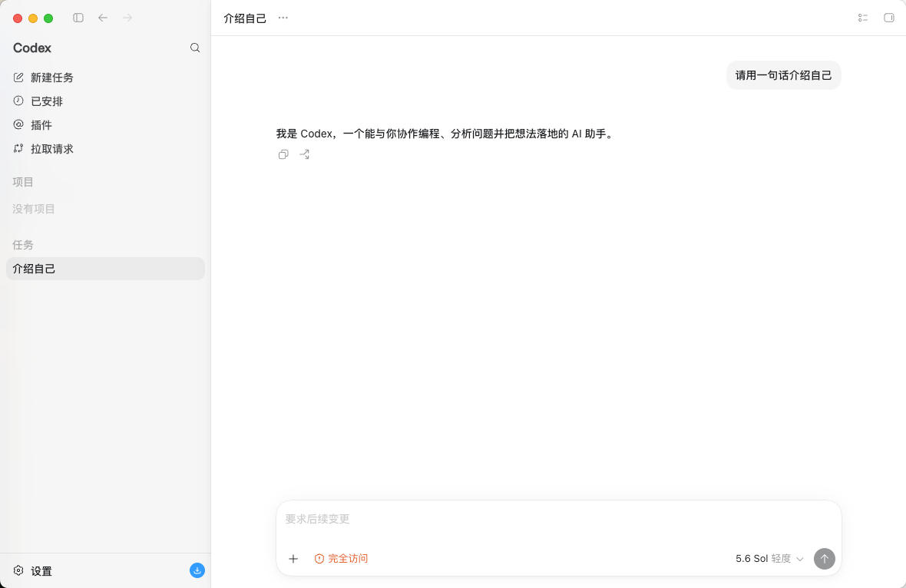Screen dimensions: 906x588
Task: Click the 任务 section header
Action: 23,245
